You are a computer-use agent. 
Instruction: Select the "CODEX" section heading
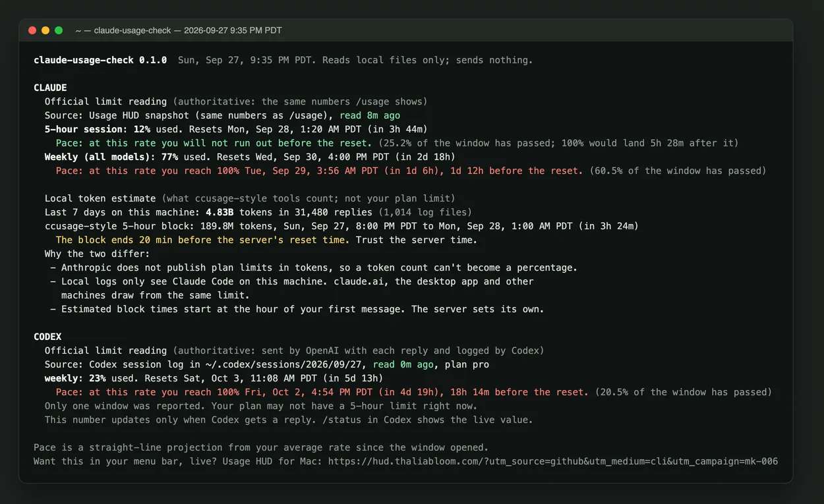(x=47, y=337)
